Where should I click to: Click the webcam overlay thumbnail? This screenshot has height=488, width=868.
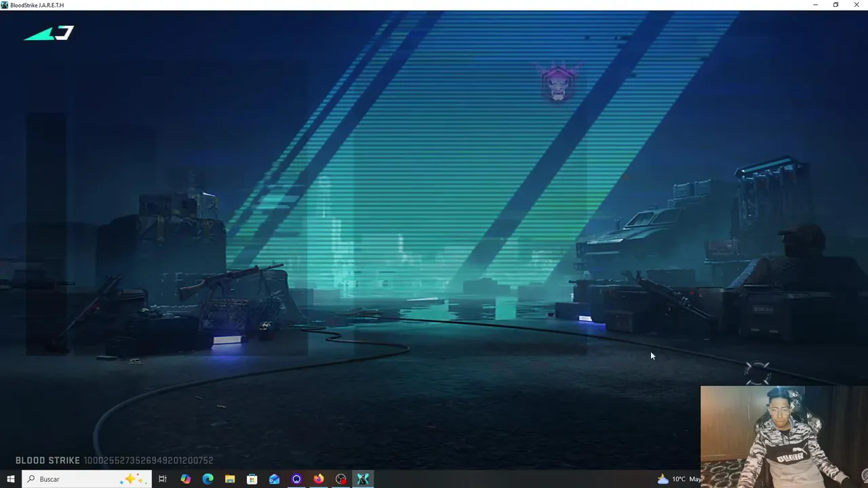click(x=784, y=436)
